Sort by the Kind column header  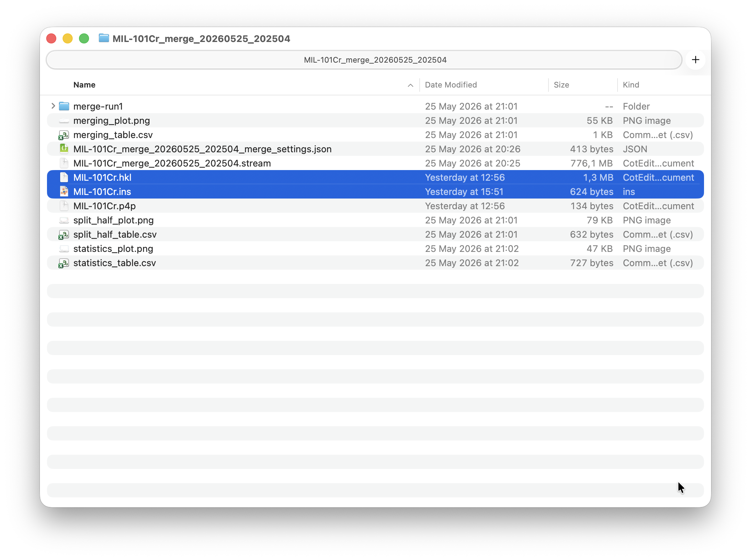point(631,85)
